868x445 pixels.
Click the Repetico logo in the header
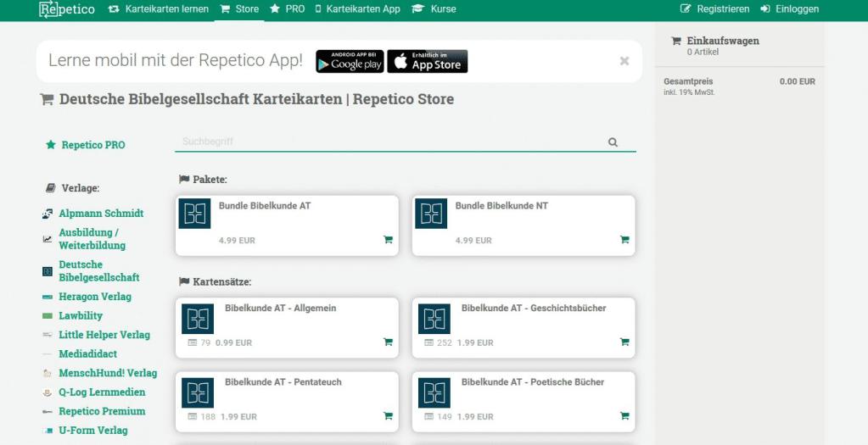tap(67, 9)
